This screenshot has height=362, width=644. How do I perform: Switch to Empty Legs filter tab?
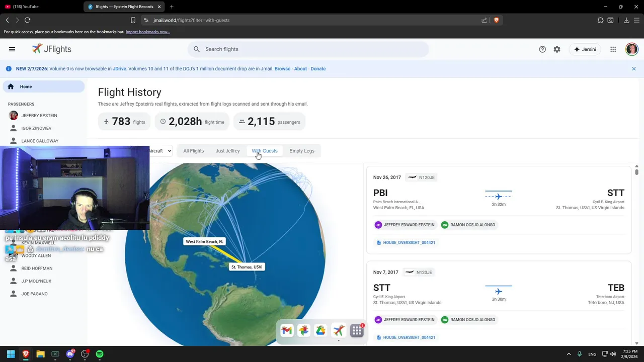pyautogui.click(x=302, y=151)
